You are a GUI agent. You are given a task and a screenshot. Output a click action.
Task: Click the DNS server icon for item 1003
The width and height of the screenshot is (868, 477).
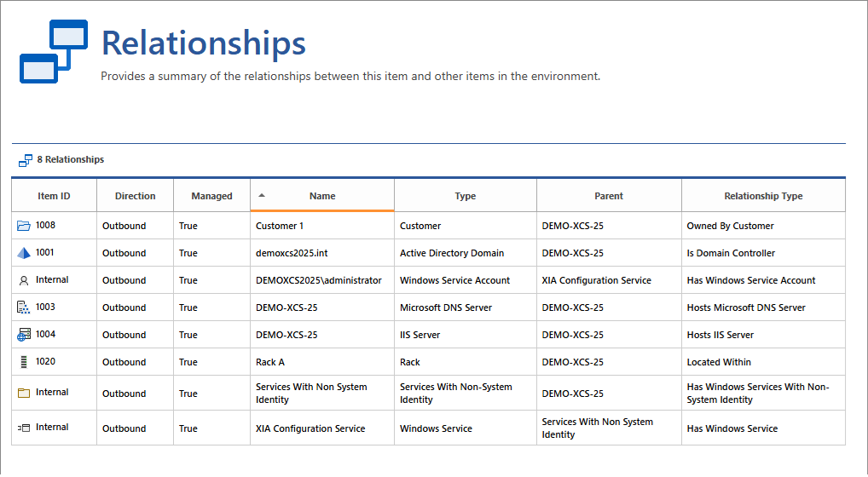pyautogui.click(x=23, y=307)
